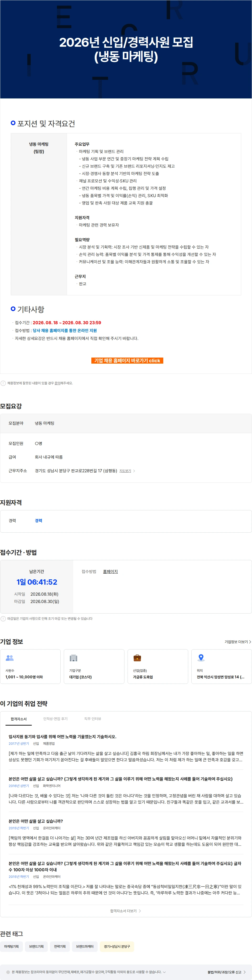
Task: Click the blue 경력 qualification value
Action: pos(38,520)
